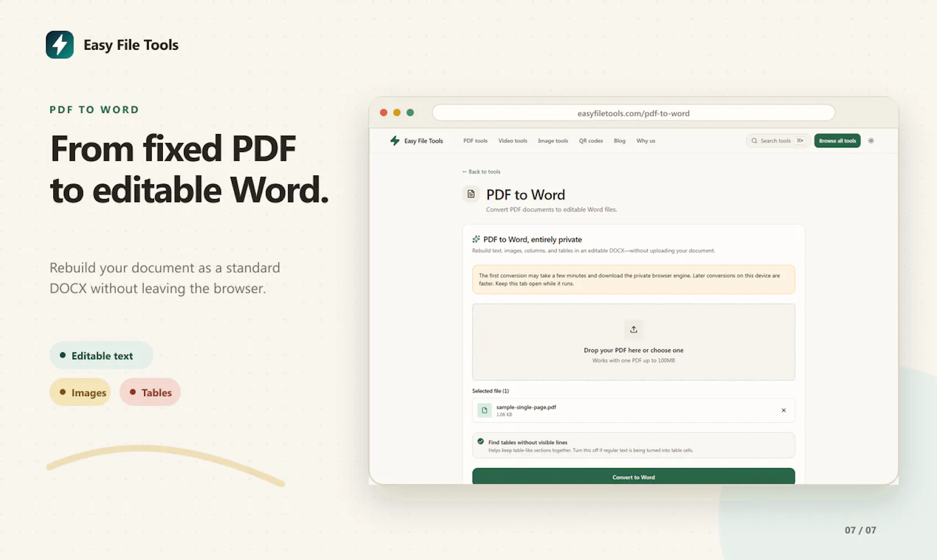Click the first-conversion notice banner

coord(634,279)
